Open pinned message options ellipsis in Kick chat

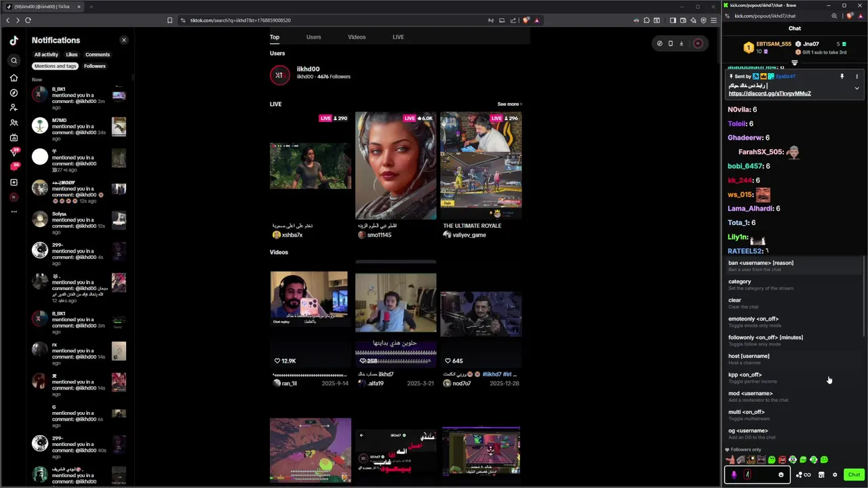856,77
